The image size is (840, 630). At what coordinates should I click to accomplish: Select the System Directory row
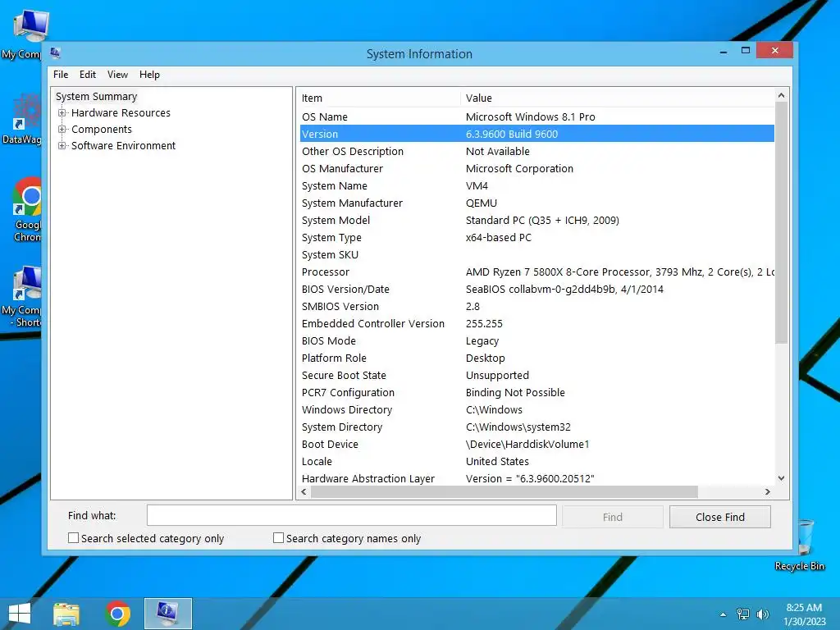point(536,427)
